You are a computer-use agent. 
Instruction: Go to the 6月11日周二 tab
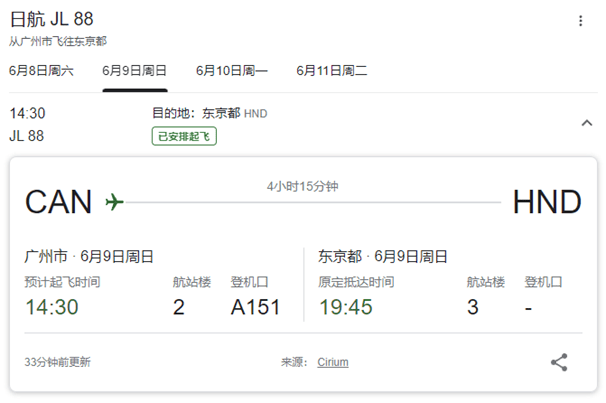tap(332, 70)
